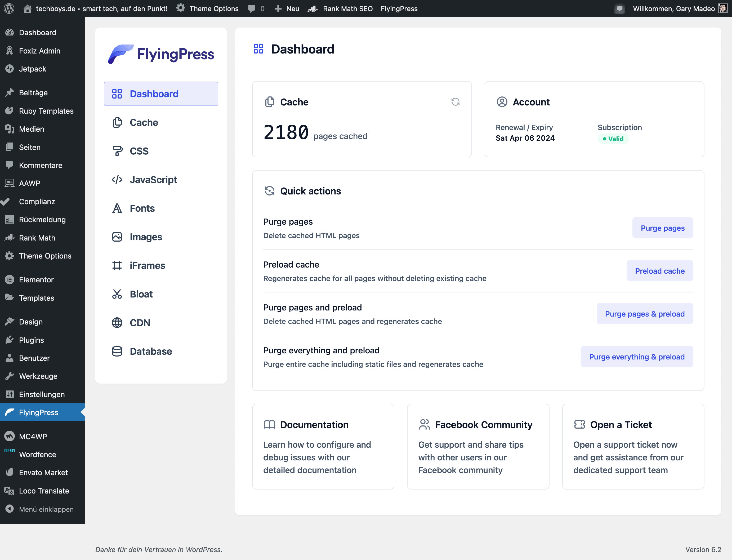732x560 pixels.
Task: Open the comments bubble in admin bar
Action: coord(252,9)
